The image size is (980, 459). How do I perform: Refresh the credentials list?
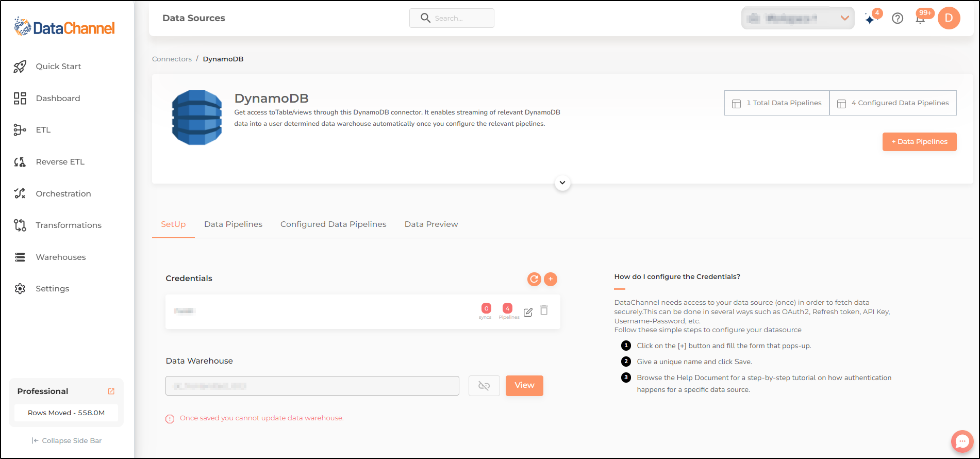click(534, 279)
